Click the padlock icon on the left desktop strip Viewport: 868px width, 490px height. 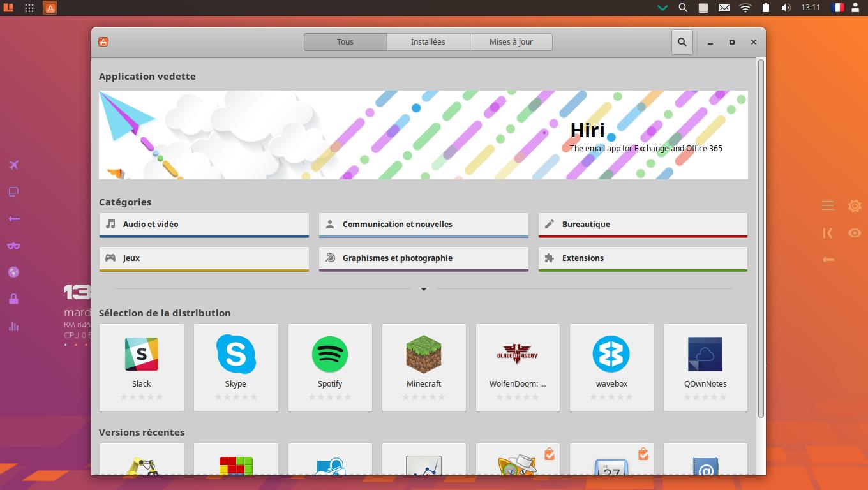click(13, 299)
